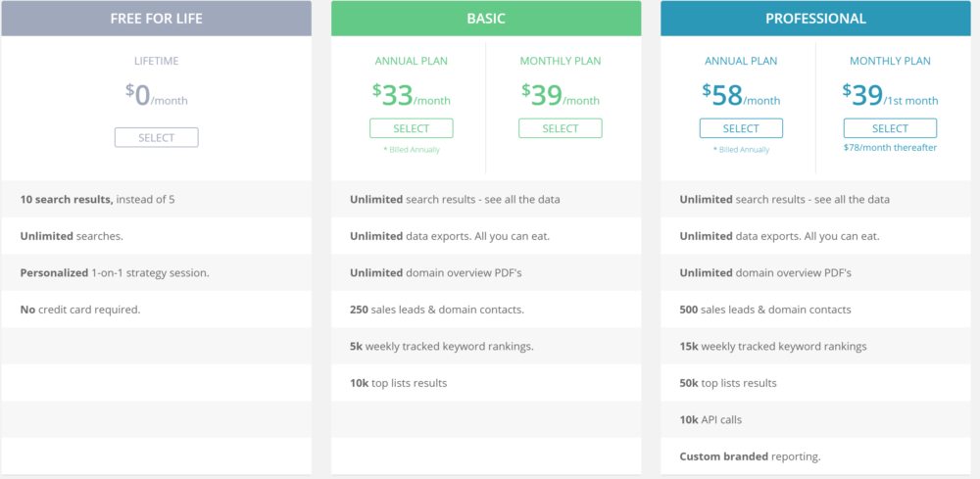The width and height of the screenshot is (980, 479).
Task: Click the Professional plan header
Action: tap(815, 18)
